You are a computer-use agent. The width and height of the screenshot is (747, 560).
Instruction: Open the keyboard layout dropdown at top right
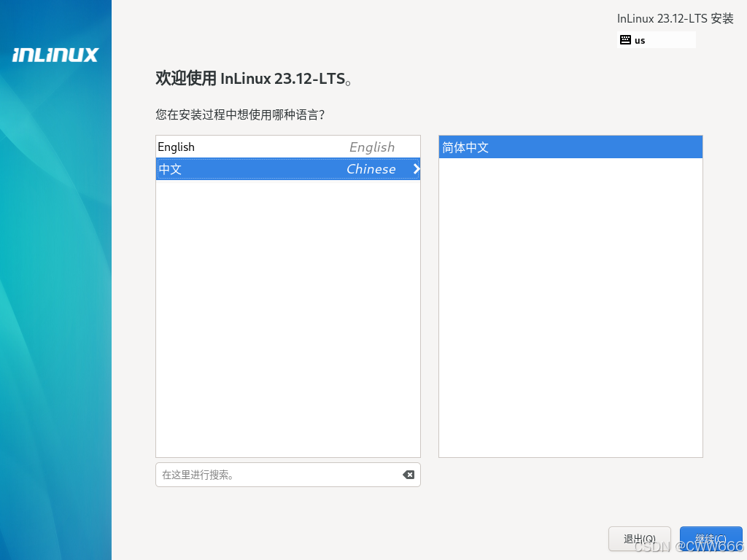point(655,40)
